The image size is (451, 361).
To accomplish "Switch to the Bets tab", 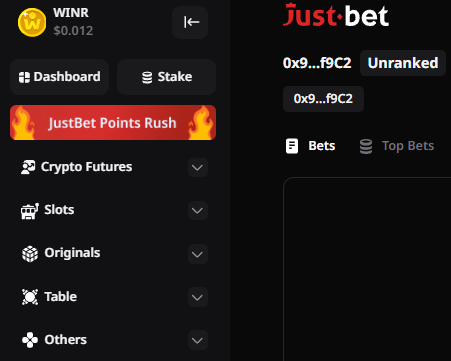I will click(x=311, y=146).
